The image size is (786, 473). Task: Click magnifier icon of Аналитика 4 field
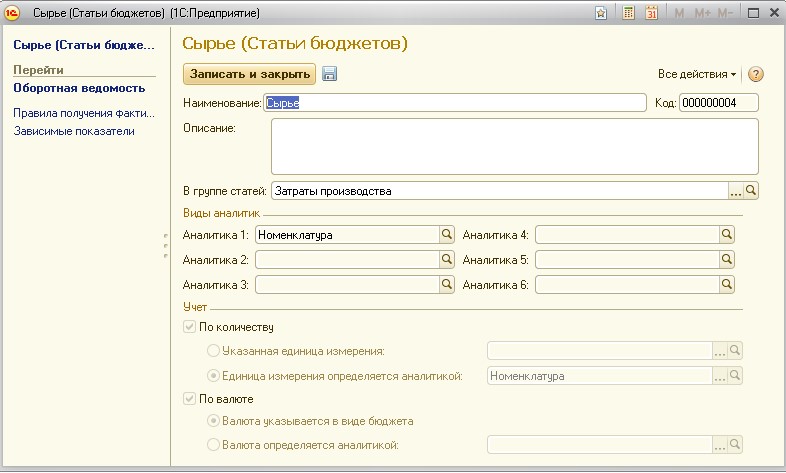click(x=727, y=235)
